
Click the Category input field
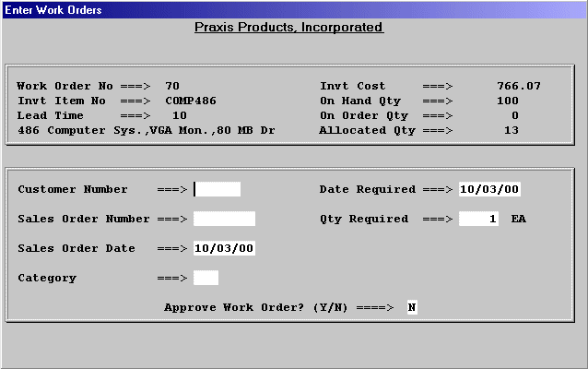coord(206,278)
